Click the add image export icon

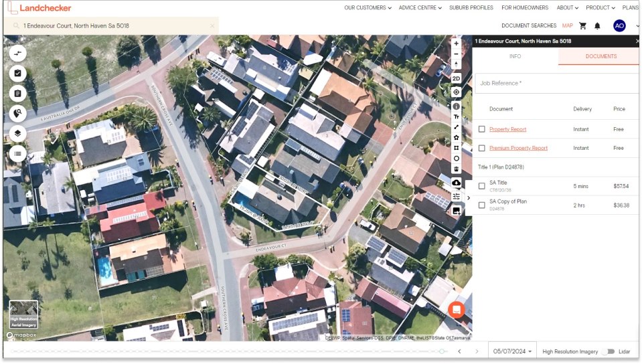tap(456, 211)
